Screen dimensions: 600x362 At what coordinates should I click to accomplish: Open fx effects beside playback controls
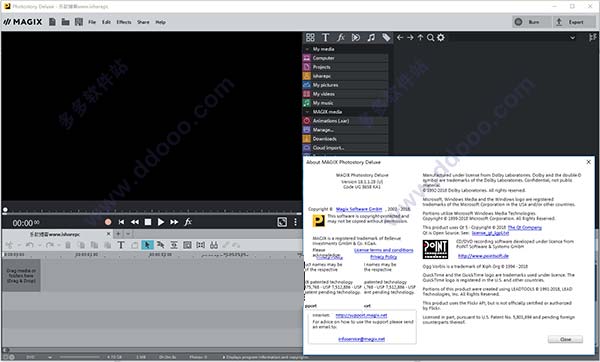(x=188, y=222)
